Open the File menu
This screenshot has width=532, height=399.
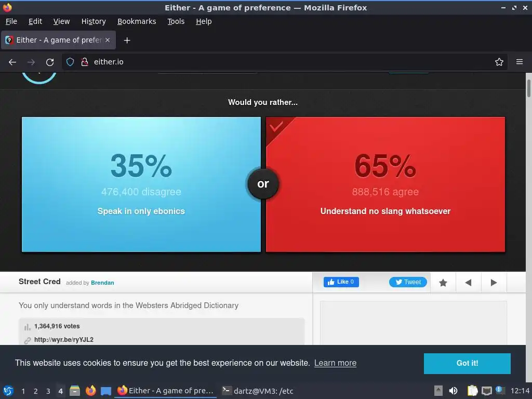click(x=11, y=21)
